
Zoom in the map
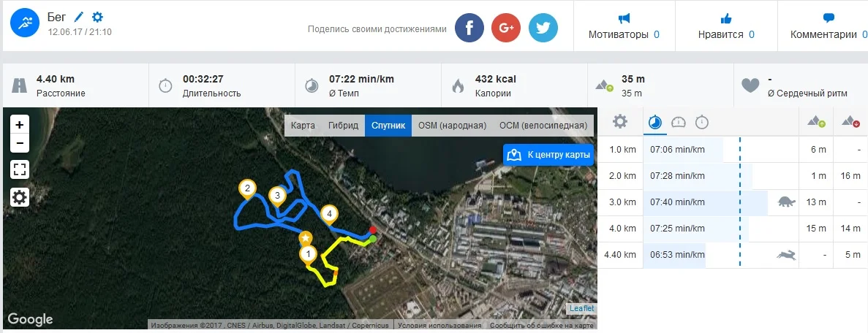click(x=19, y=124)
